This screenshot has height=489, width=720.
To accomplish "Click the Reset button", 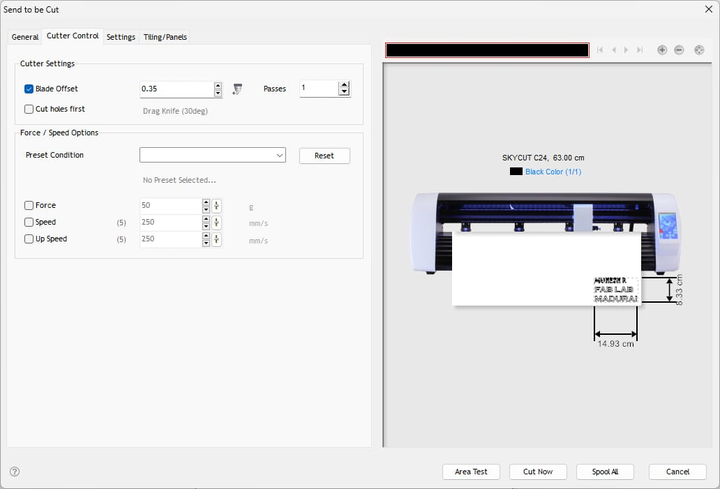I will pyautogui.click(x=324, y=156).
